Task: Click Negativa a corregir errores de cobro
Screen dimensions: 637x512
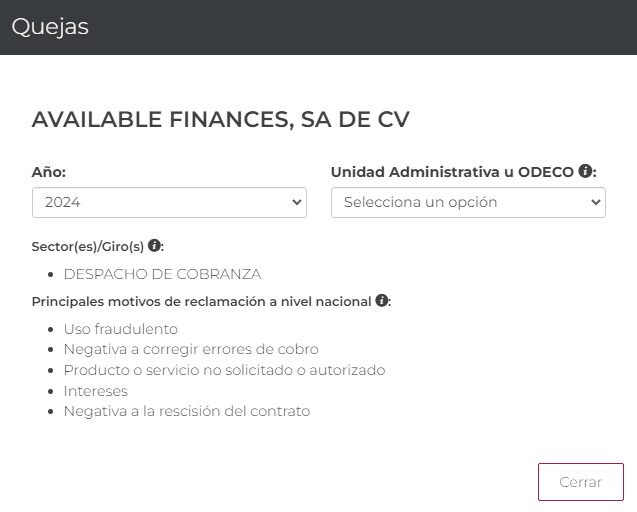Action: [x=191, y=349]
